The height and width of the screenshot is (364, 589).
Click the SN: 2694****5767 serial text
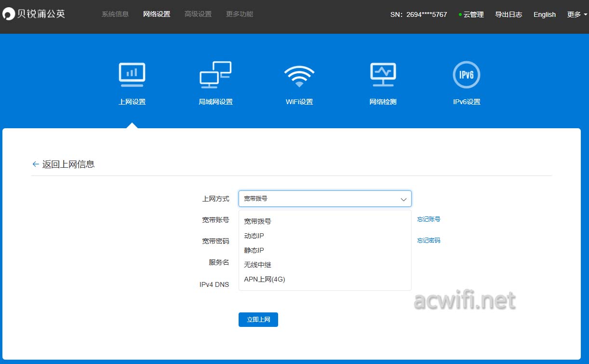click(418, 14)
